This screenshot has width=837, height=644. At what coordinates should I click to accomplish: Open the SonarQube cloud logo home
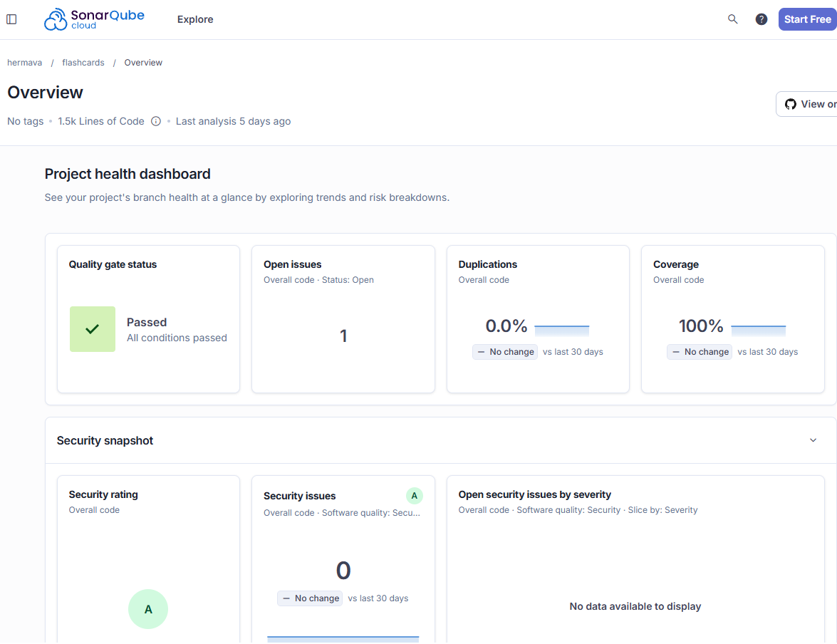pyautogui.click(x=94, y=19)
